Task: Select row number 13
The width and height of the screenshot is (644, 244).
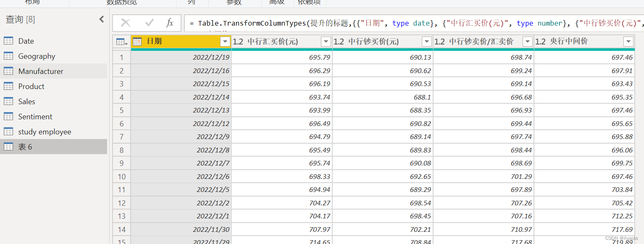Action: tap(122, 216)
